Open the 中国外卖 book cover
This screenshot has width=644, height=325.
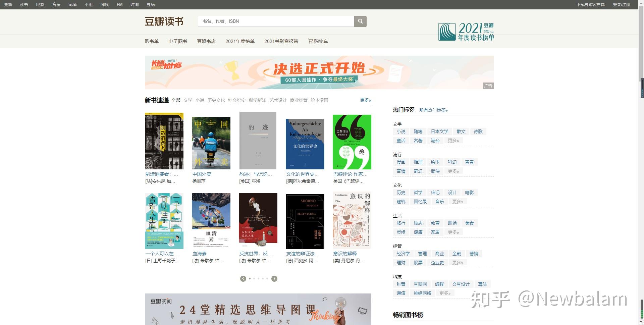point(211,142)
